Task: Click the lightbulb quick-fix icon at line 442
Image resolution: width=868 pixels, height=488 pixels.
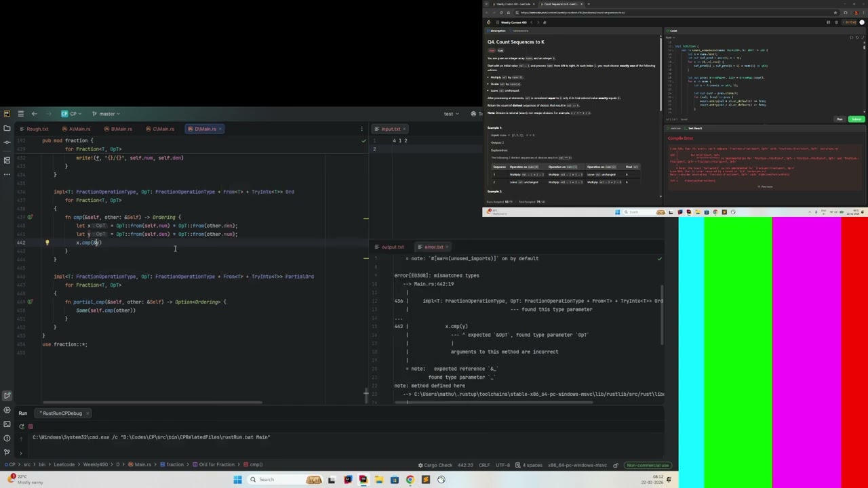Action: (47, 242)
